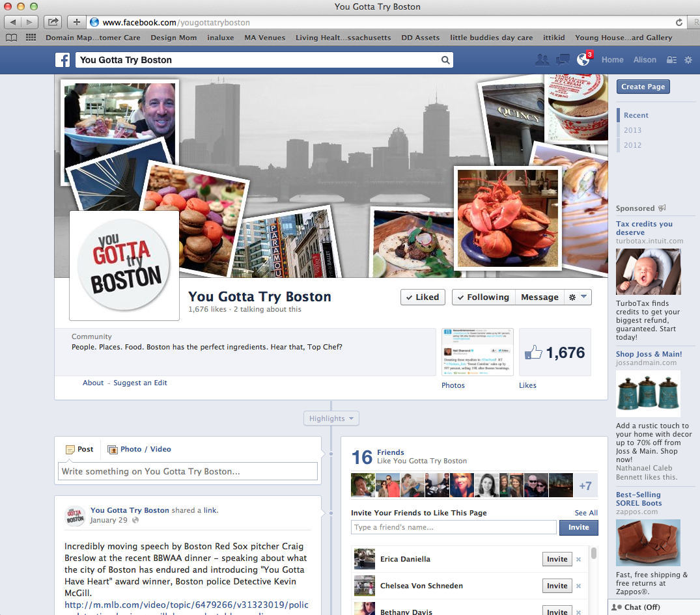The image size is (700, 615).
Task: Select the Photo / Video tab
Action: pyautogui.click(x=139, y=450)
